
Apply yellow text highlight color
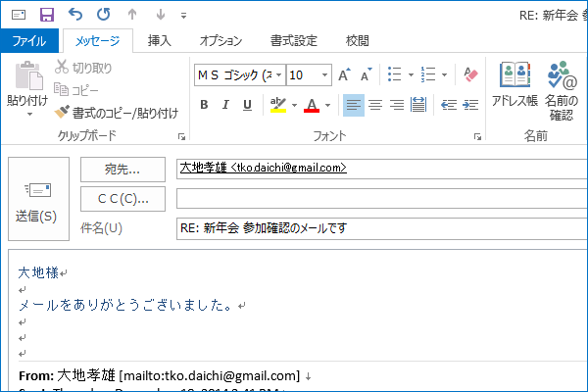[278, 105]
